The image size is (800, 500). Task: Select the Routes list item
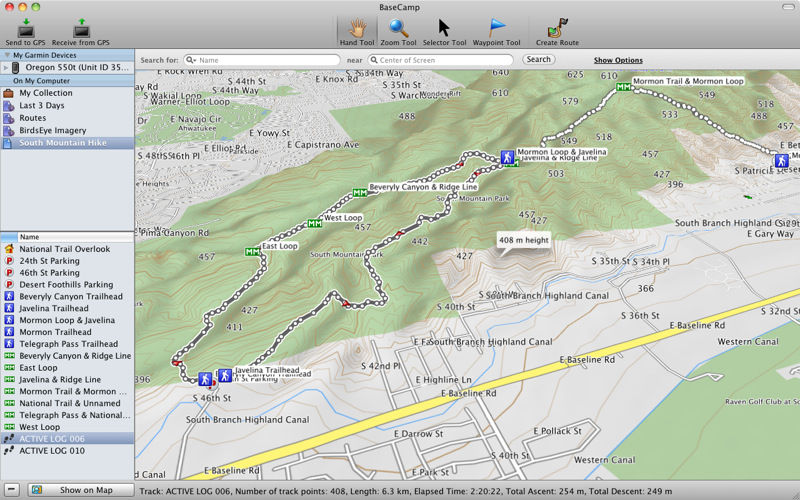point(67,118)
